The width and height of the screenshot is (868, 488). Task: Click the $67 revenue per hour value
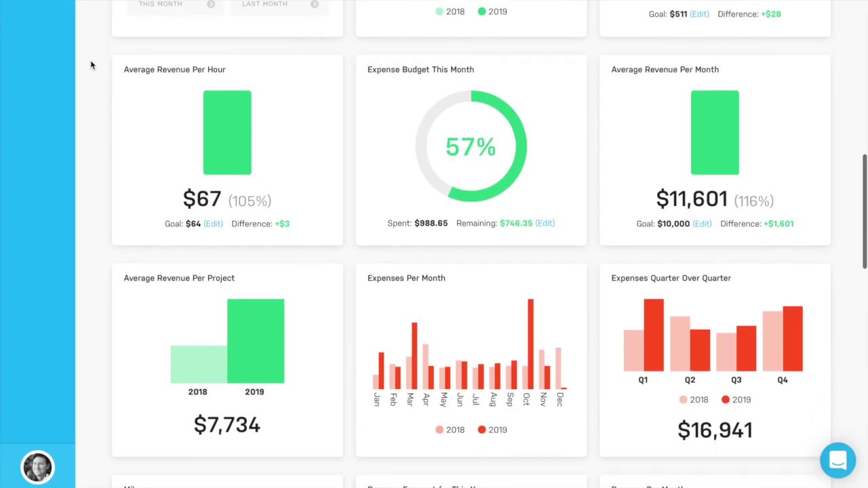pos(202,199)
